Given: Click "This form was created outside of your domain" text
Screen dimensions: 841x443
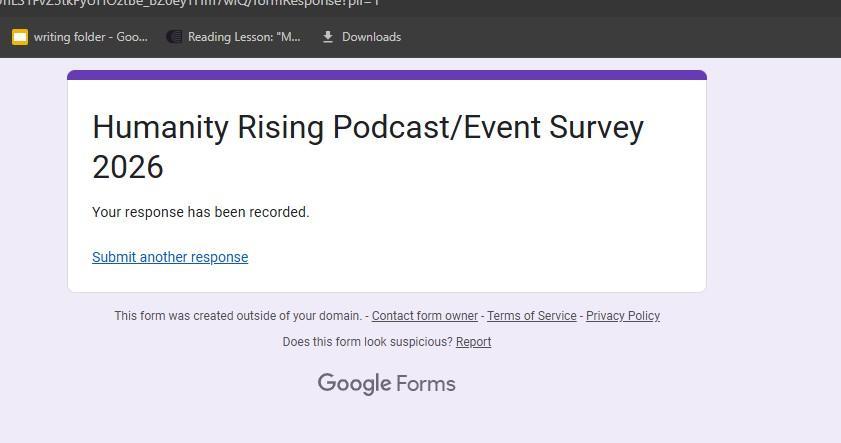Looking at the screenshot, I should [238, 316].
